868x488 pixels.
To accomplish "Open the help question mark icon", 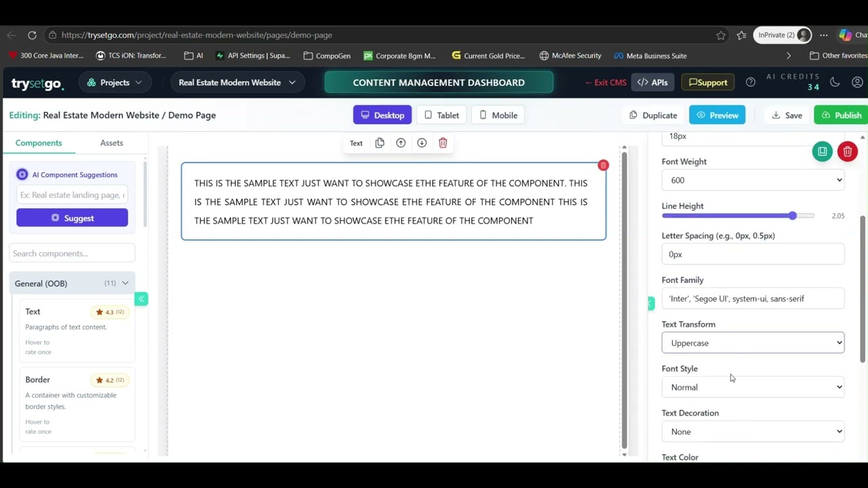I will click(x=750, y=82).
